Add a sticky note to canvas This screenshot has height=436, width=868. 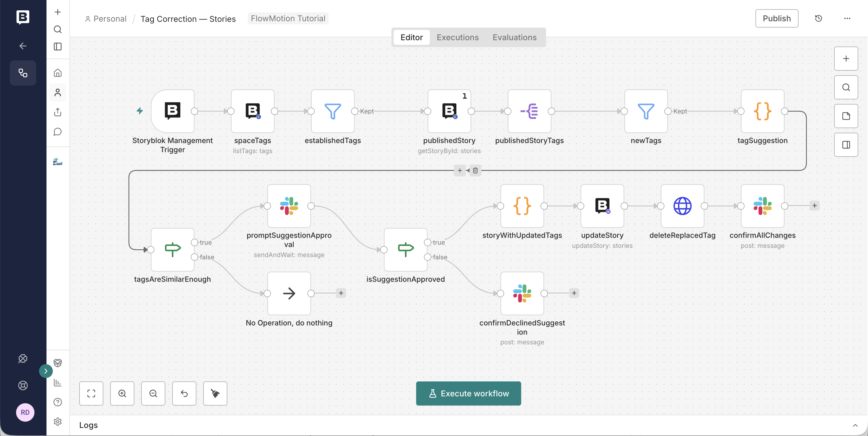click(846, 116)
